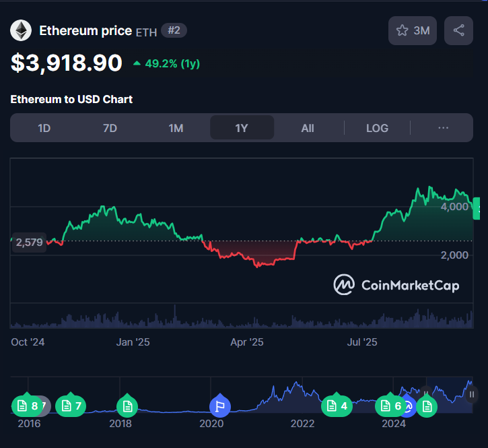Screen dimensions: 488x448
Task: Open the 2016 news marker with 8 items
Action: tap(27, 406)
